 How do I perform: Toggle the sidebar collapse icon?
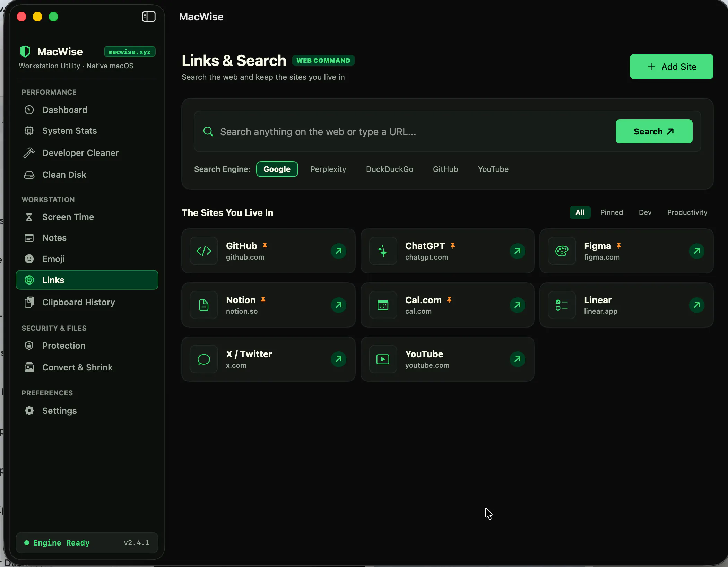tap(149, 17)
